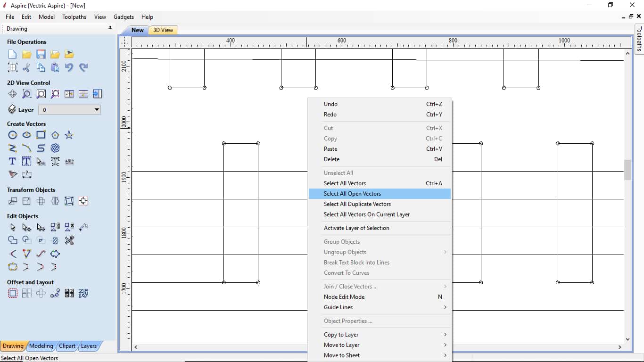Click the Zoom to selected objects icon
The image size is (644, 362).
click(x=55, y=94)
